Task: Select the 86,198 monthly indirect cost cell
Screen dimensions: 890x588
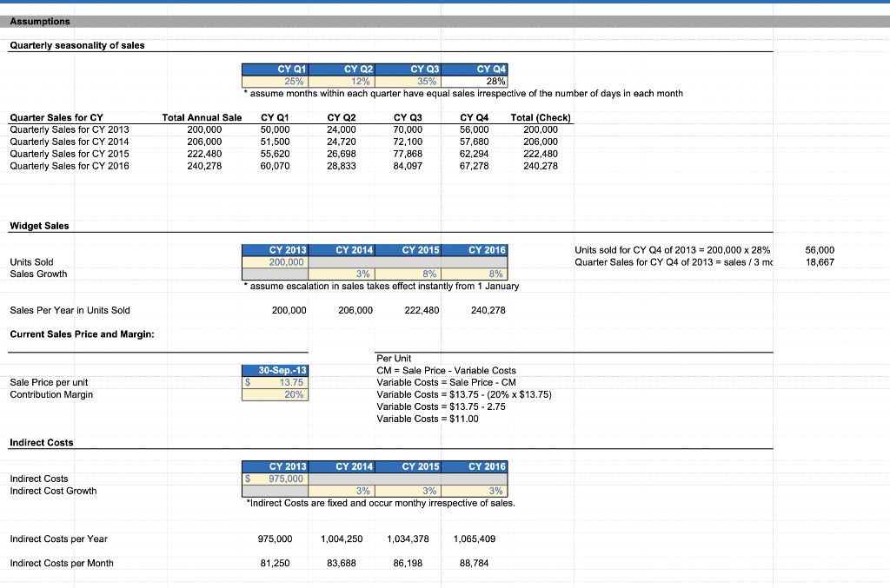Action: (x=408, y=564)
